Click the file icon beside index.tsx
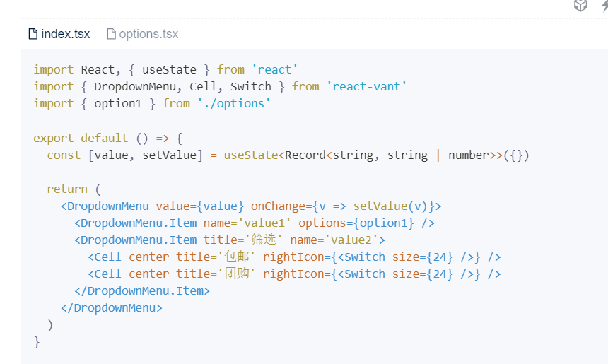608x364 pixels. tap(33, 34)
